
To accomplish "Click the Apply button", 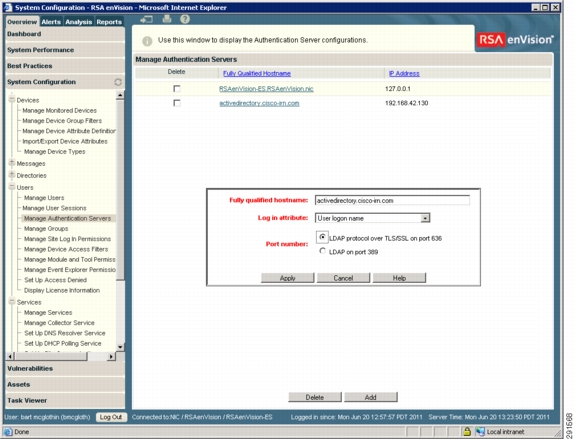I will [x=288, y=278].
